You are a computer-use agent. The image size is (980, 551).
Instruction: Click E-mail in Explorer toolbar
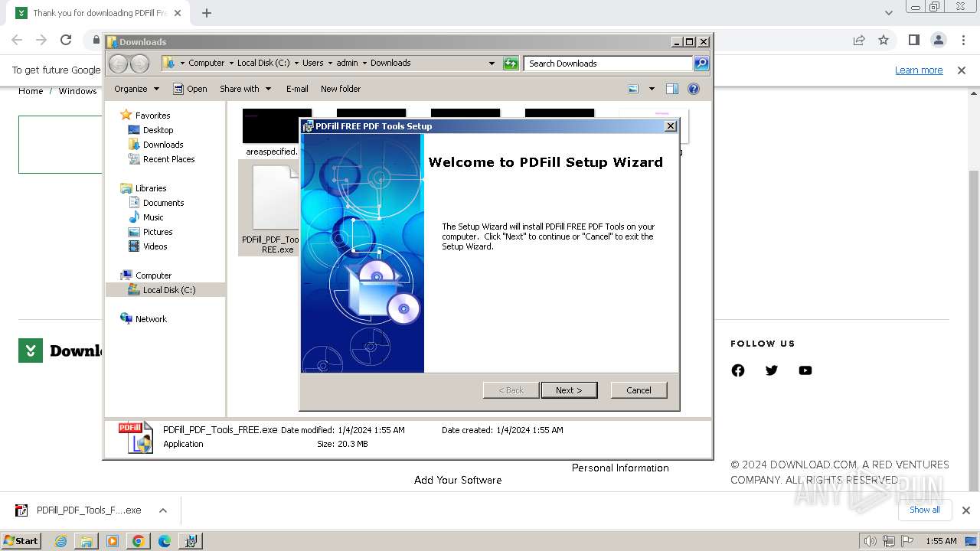tap(297, 89)
